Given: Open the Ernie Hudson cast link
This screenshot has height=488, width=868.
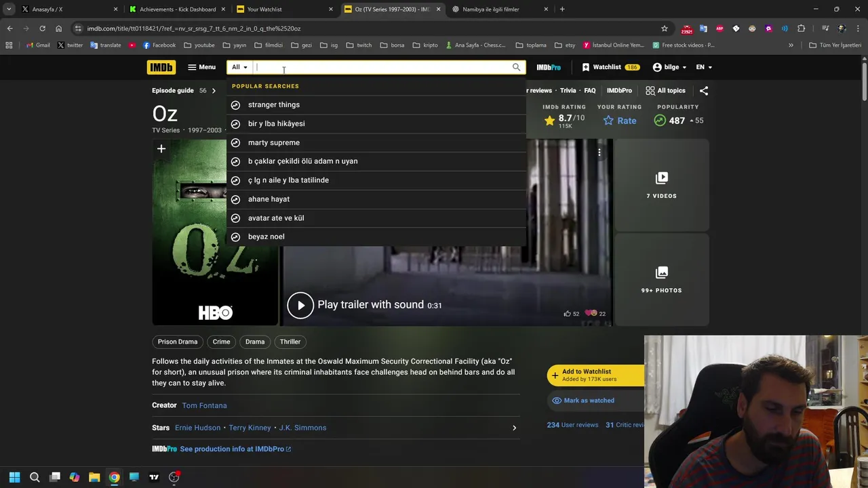Looking at the screenshot, I should pos(197,428).
